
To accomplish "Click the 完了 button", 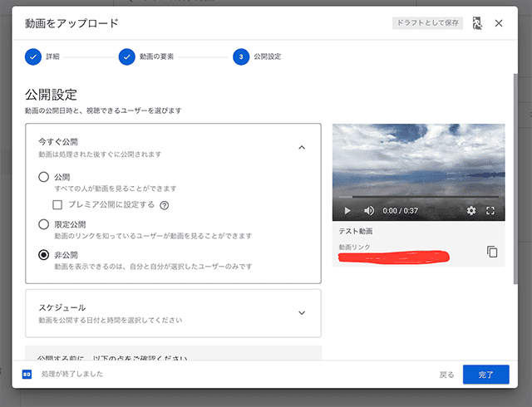I will pyautogui.click(x=485, y=375).
